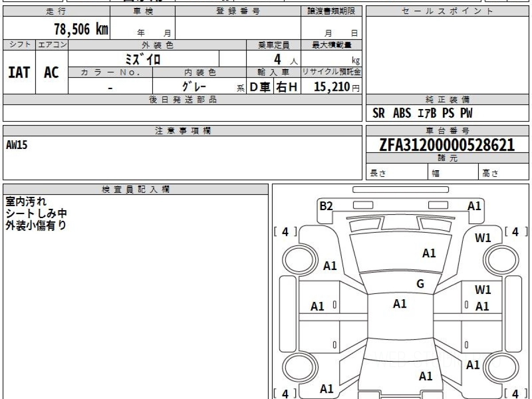The height and width of the screenshot is (399, 532).
Task: Select chassis number ZFA31200000528621
Action: click(447, 145)
